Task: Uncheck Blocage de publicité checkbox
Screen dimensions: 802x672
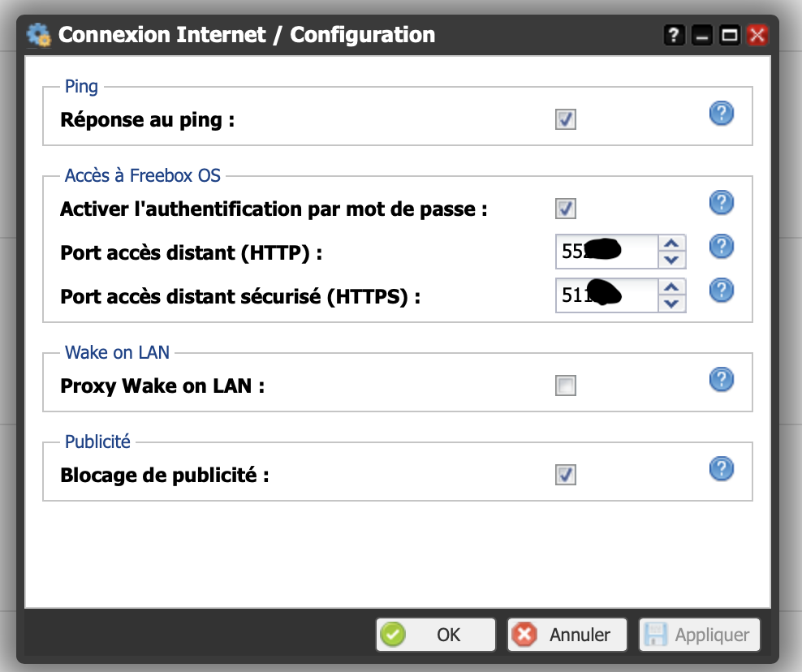Action: pyautogui.click(x=566, y=475)
